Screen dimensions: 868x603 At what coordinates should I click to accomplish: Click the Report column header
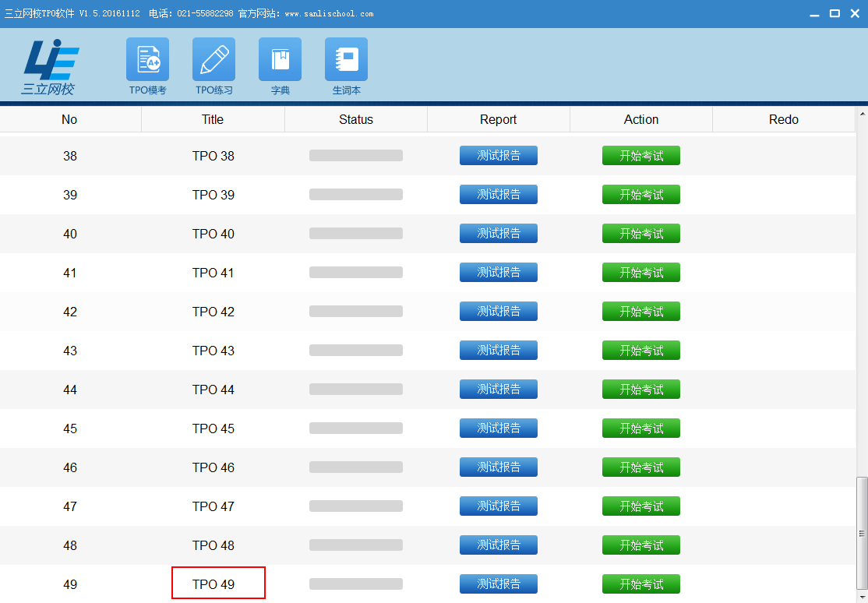498,120
